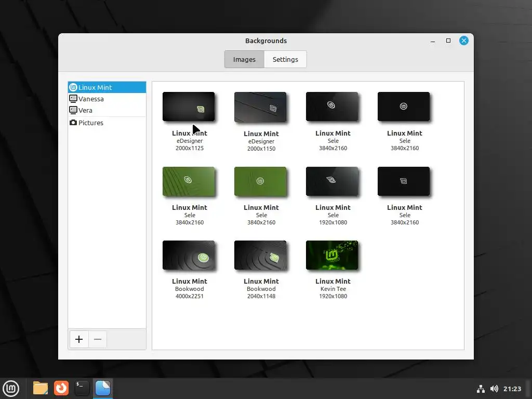Image resolution: width=532 pixels, height=399 pixels.
Task: Click the Vera collection monitor icon
Action: tap(73, 110)
